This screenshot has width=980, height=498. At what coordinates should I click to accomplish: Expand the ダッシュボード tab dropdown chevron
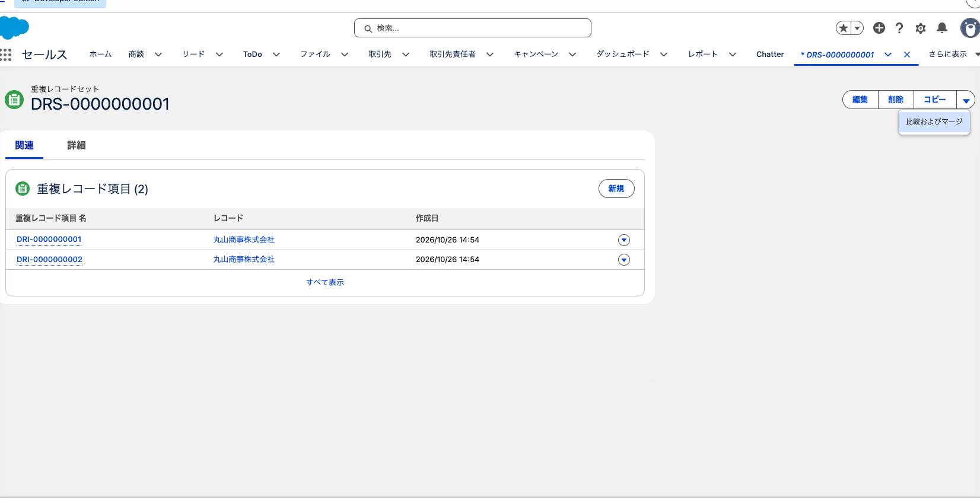[x=664, y=55]
